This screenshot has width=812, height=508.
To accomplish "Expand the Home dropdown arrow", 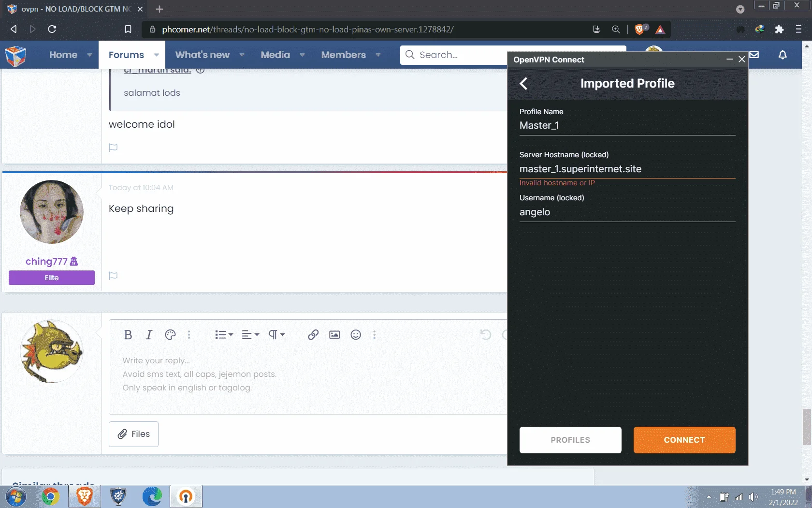I will pyautogui.click(x=89, y=55).
